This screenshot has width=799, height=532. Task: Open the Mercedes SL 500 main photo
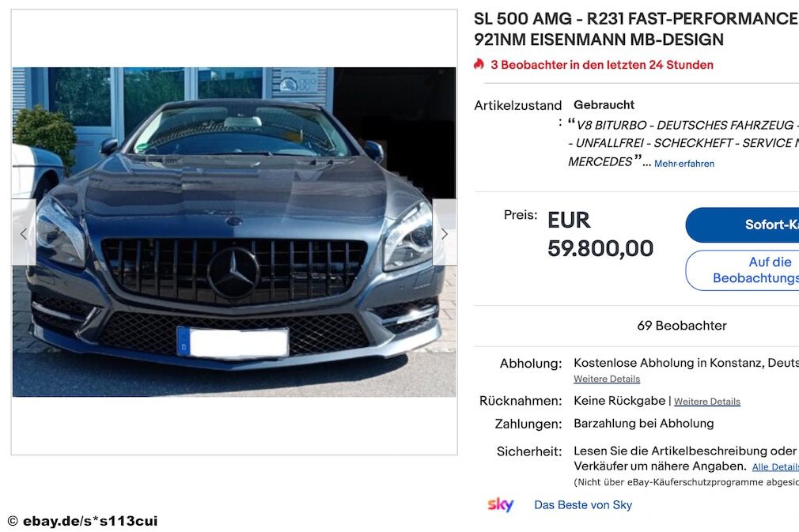pyautogui.click(x=234, y=232)
